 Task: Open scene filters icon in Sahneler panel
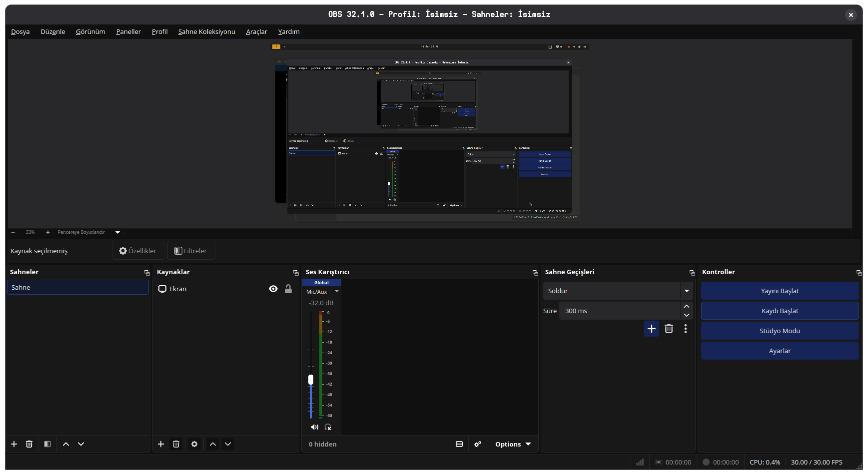[x=47, y=444]
